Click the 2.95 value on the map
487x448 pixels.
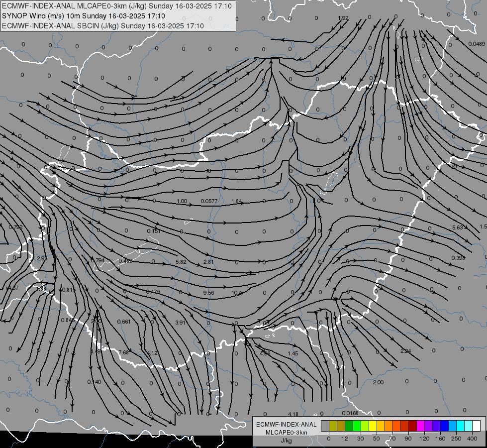[42, 258]
